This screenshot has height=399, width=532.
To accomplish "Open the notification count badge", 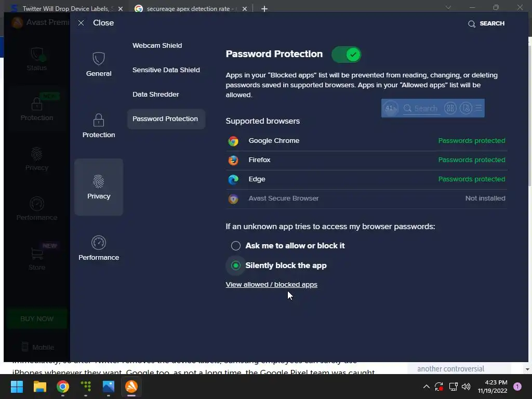I will tap(517, 387).
